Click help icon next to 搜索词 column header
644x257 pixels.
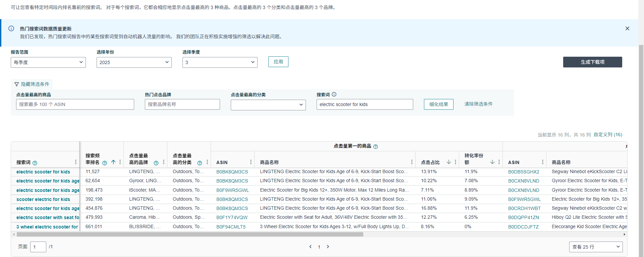[35, 163]
